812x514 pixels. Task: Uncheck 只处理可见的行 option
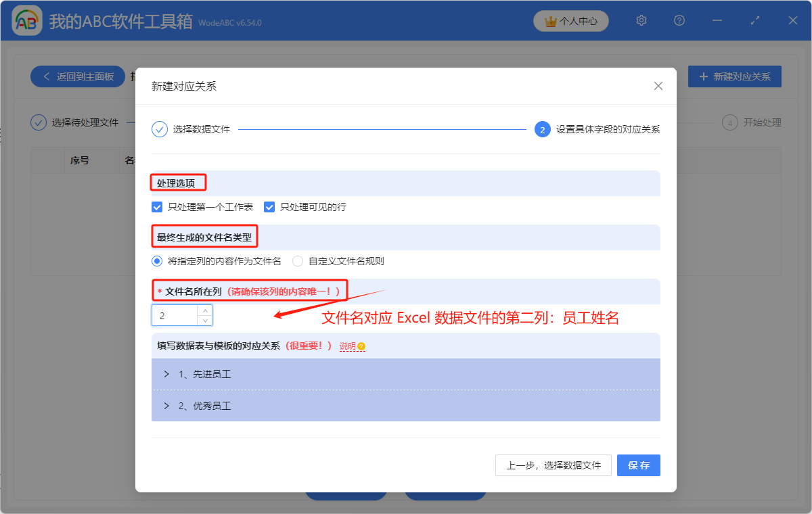[x=269, y=206]
